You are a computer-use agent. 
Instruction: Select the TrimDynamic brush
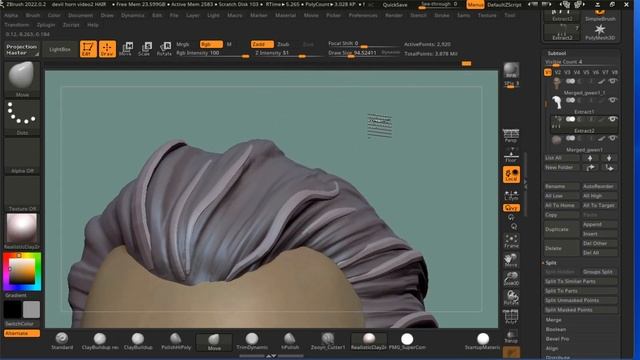click(x=252, y=341)
